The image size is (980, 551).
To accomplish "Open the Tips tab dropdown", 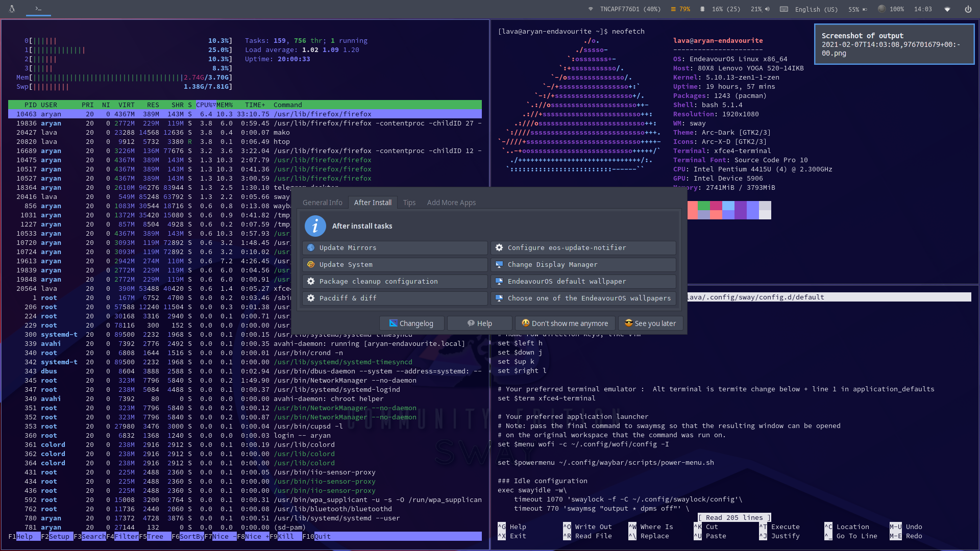I will pyautogui.click(x=409, y=203).
